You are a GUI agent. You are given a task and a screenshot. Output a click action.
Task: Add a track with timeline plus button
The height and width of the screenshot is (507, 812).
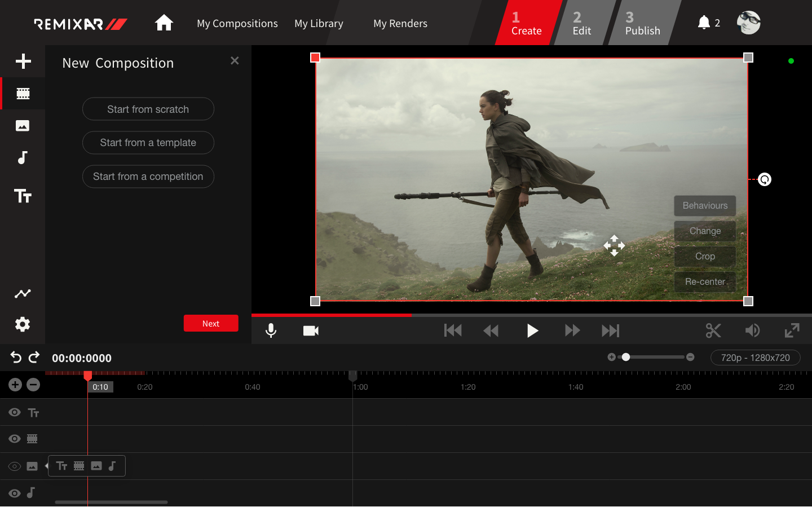(x=15, y=385)
